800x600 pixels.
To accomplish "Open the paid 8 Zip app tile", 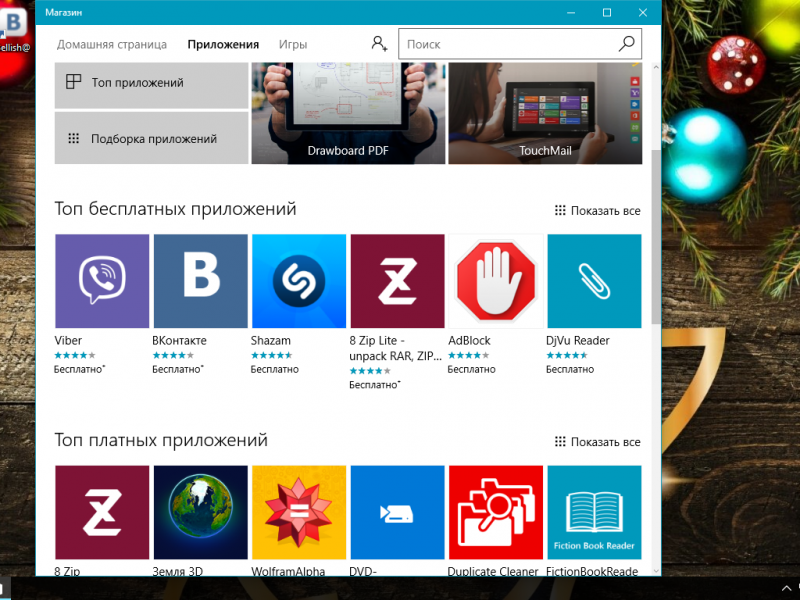I will pyautogui.click(x=102, y=512).
